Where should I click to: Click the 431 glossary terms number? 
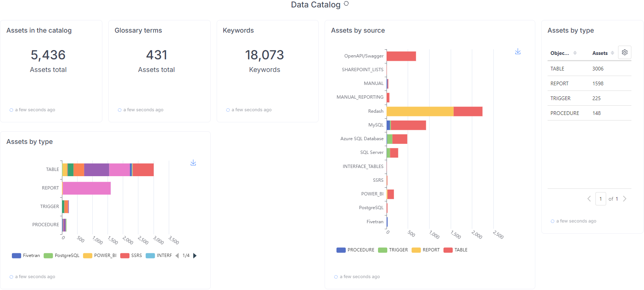157,55
